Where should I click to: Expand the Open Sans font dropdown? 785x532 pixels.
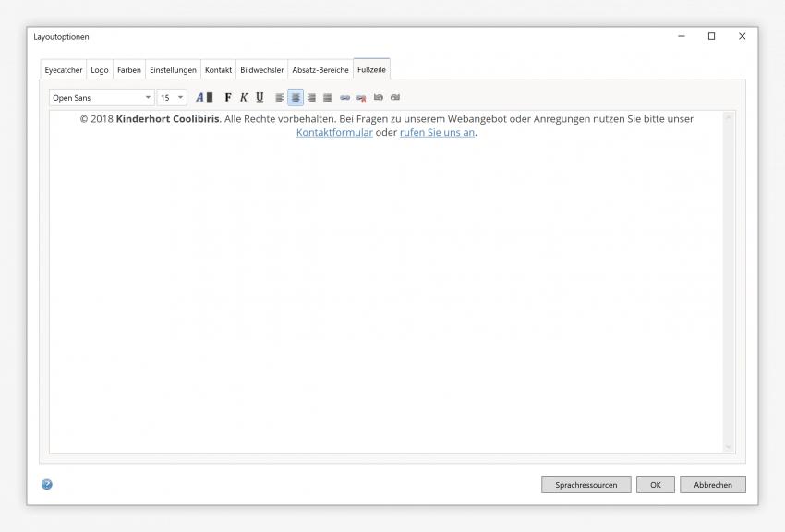[148, 97]
